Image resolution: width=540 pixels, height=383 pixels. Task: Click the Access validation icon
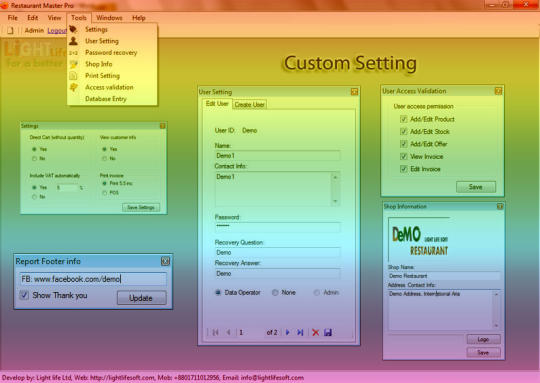tap(73, 87)
